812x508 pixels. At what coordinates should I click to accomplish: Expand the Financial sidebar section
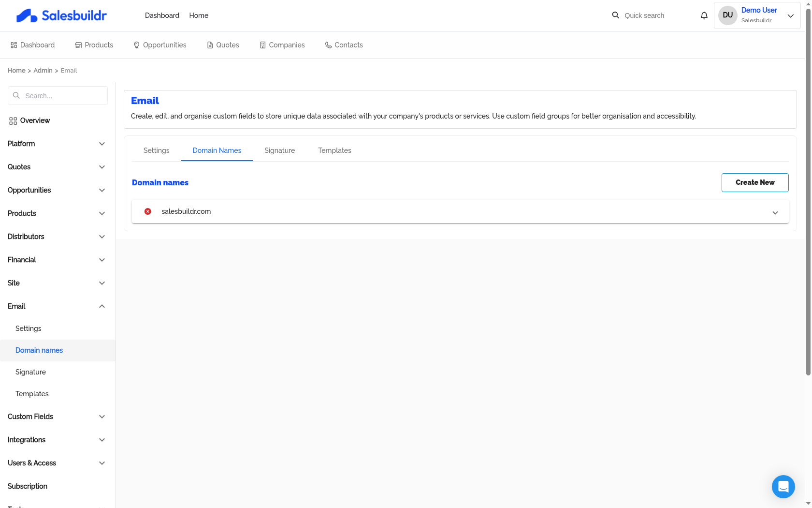click(x=58, y=260)
